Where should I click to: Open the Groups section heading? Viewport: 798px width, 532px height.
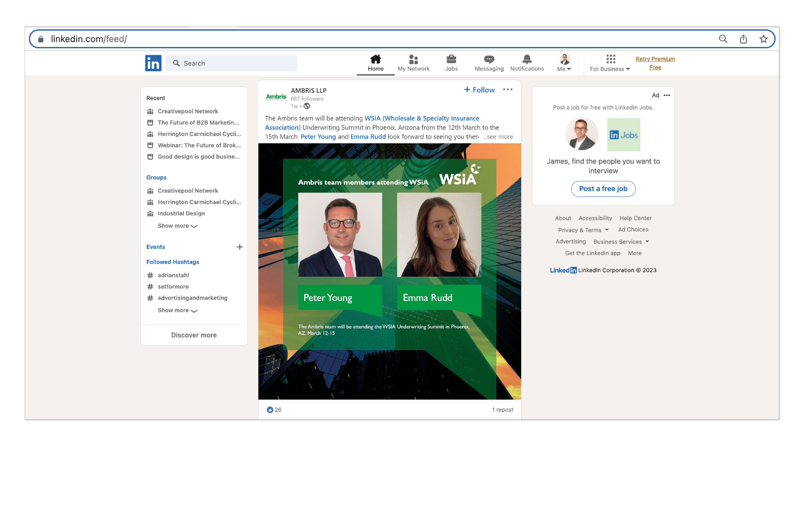pos(156,177)
